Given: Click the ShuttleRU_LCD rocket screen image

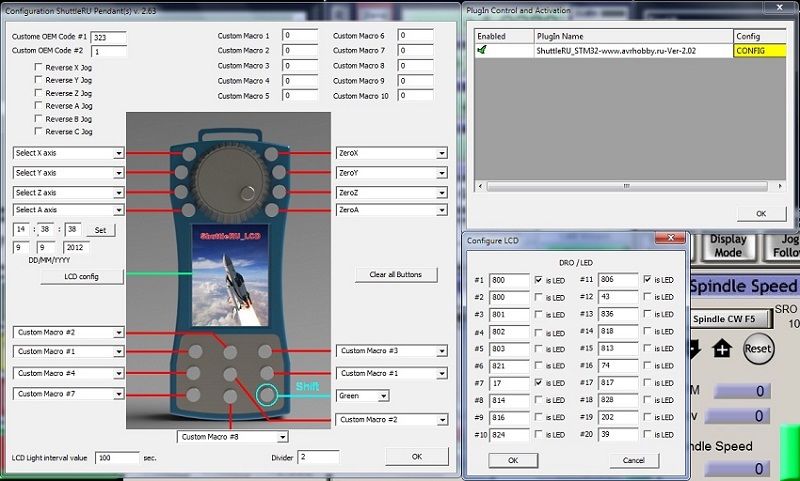Looking at the screenshot, I should click(x=232, y=278).
